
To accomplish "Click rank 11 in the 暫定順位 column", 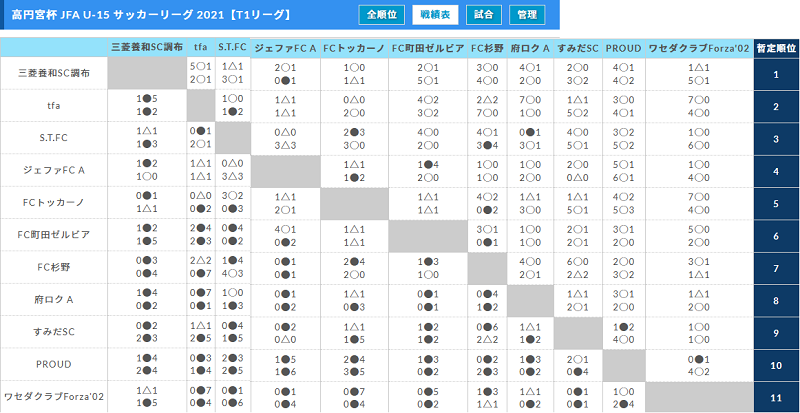I will 776,397.
